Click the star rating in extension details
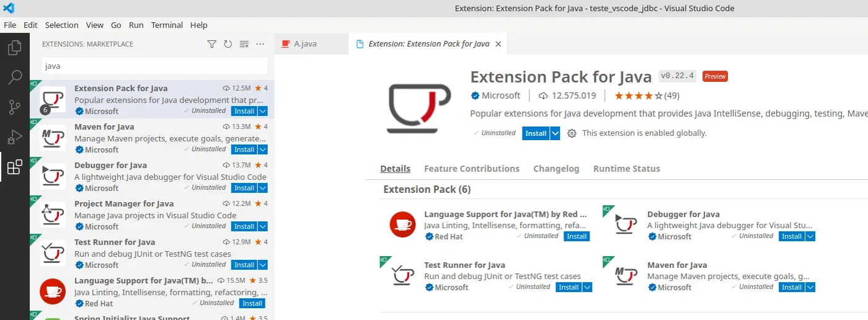Viewport: 868px width, 320px height. click(638, 96)
